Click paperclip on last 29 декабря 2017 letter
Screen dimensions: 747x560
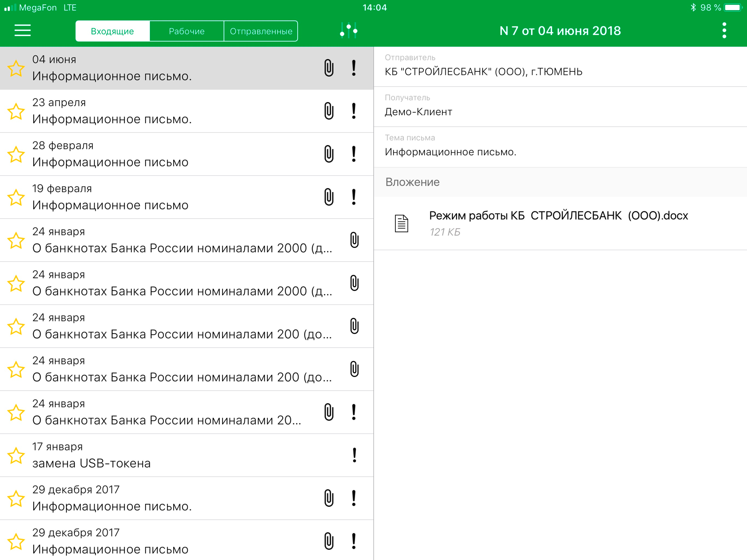329,541
